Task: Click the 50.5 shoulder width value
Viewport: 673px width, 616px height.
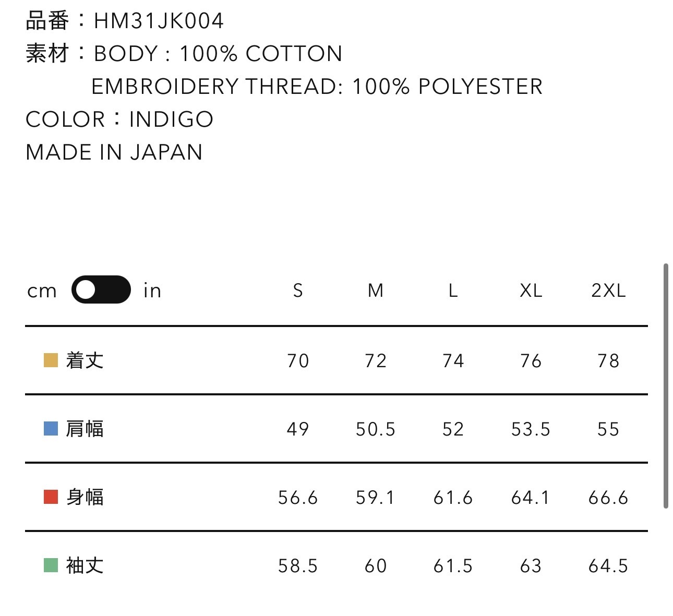Action: pos(376,429)
